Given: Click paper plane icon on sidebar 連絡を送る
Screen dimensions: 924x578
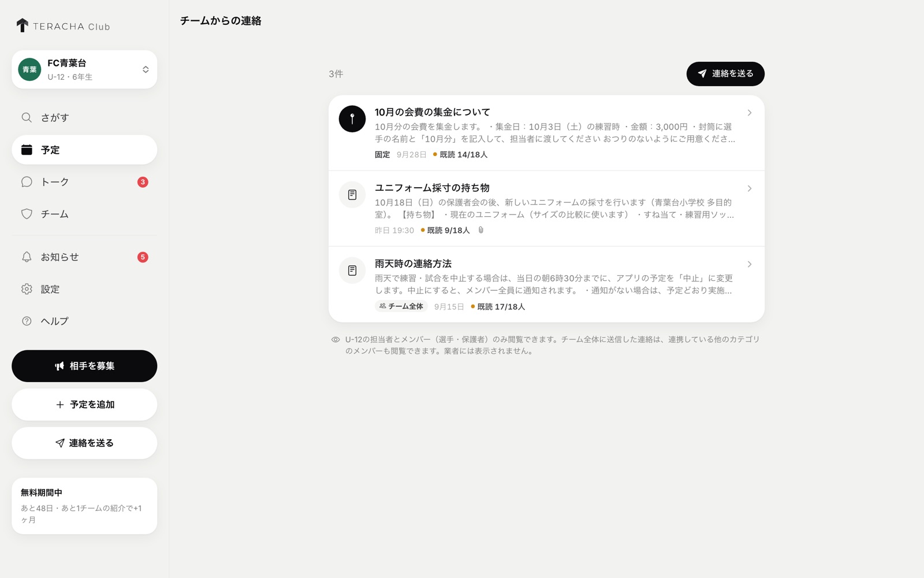Looking at the screenshot, I should [60, 443].
